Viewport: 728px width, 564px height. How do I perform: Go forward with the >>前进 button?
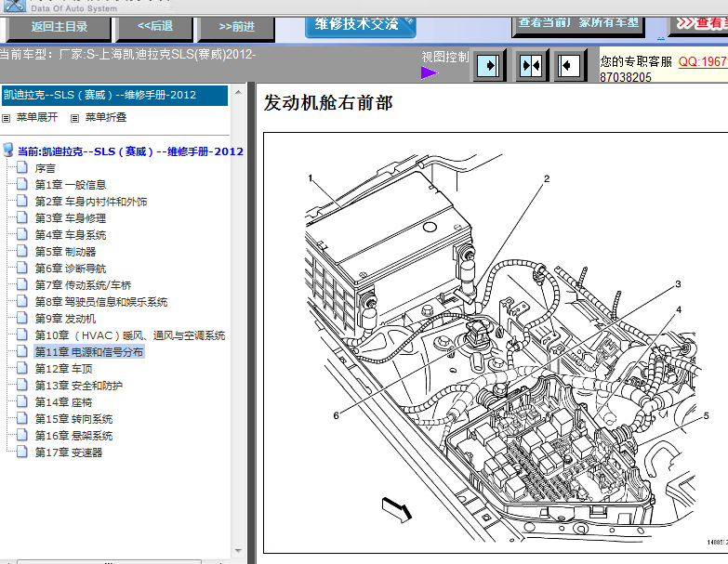coord(237,27)
